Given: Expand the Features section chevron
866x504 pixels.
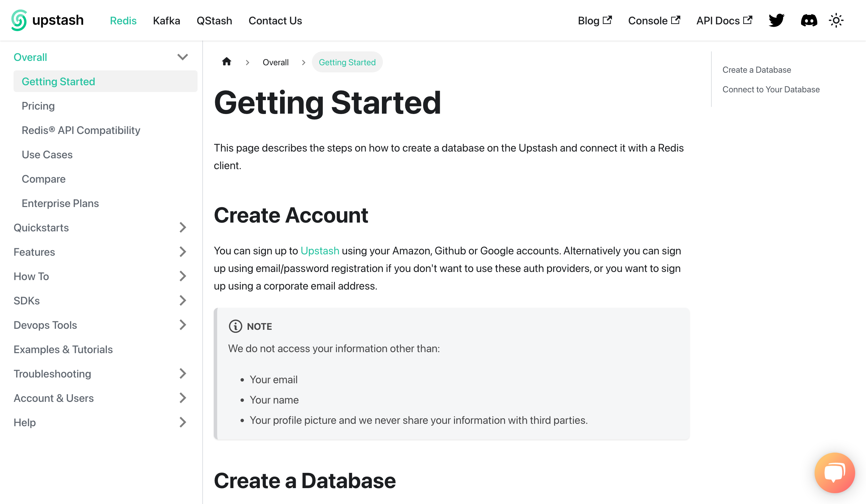Looking at the screenshot, I should [182, 252].
